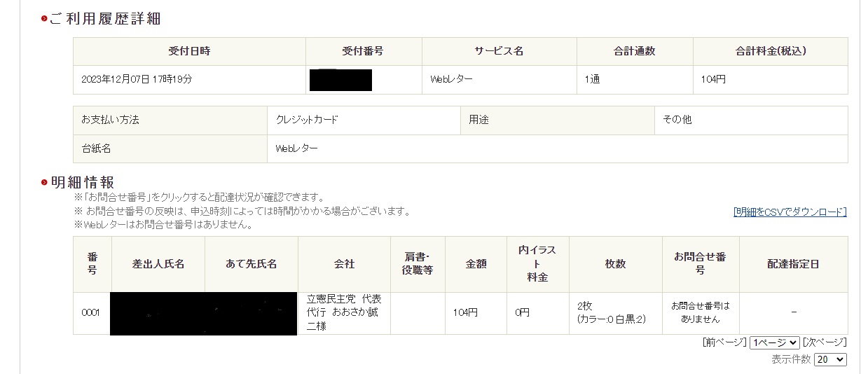Go to next page via 次ページ
This screenshot has height=374, width=868.
click(x=825, y=342)
